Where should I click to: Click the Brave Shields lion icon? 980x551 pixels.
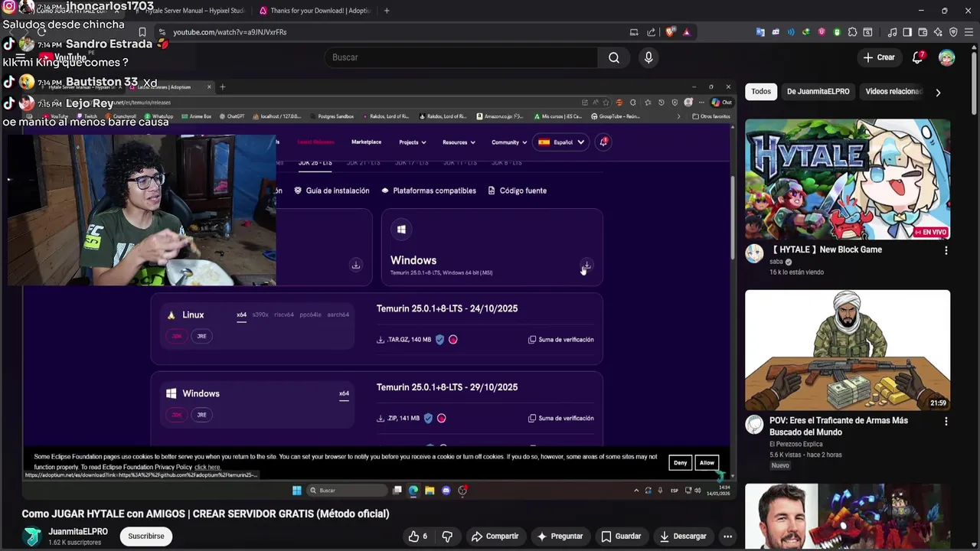point(671,32)
